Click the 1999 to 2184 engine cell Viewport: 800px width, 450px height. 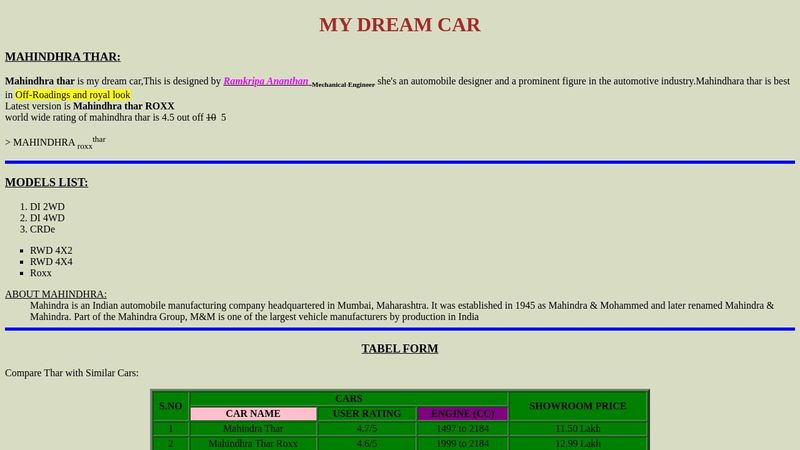(x=463, y=443)
